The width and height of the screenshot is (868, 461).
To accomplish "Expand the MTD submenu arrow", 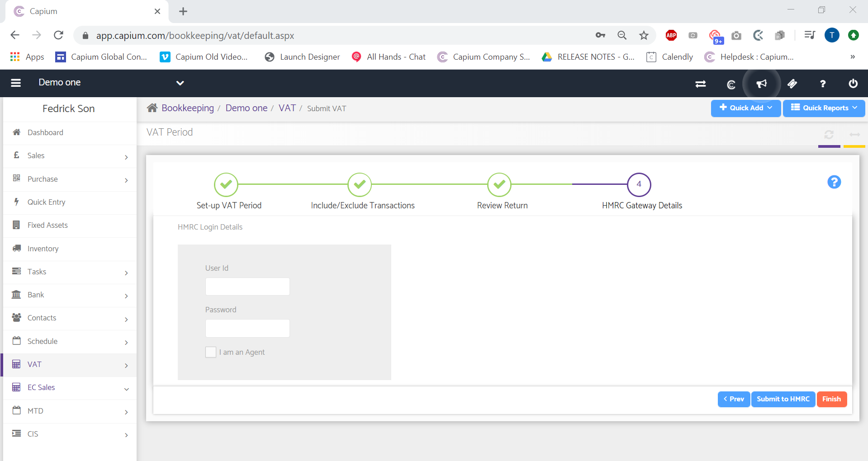I will coord(126,412).
